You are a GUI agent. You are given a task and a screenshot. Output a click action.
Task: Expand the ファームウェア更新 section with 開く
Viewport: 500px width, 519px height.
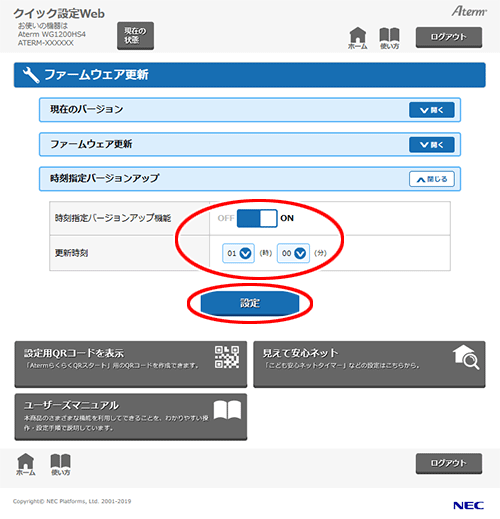[x=432, y=145]
